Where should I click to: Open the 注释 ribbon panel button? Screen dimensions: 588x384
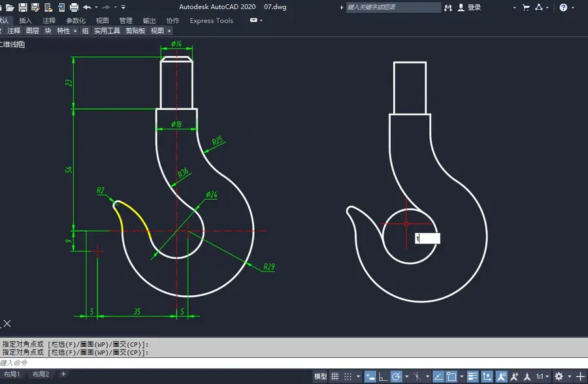14,31
